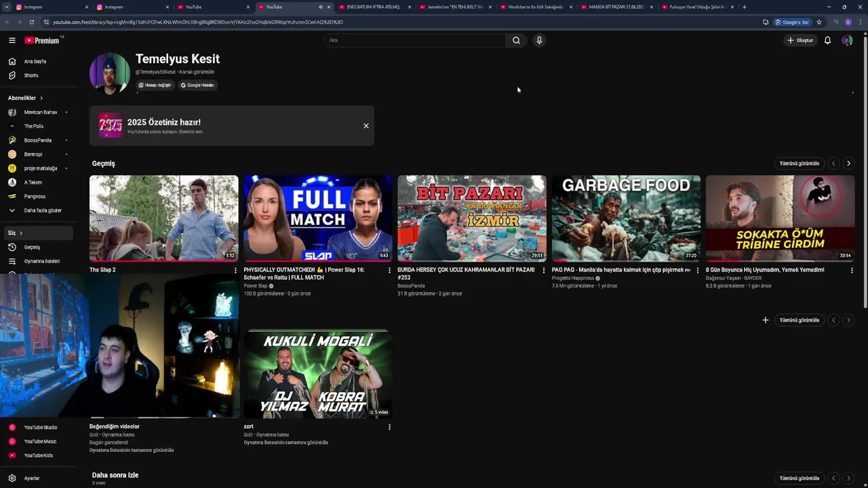Screen dimensions: 868x488
Task: Open options for 8 Gün Boyunca video
Action: click(x=852, y=270)
